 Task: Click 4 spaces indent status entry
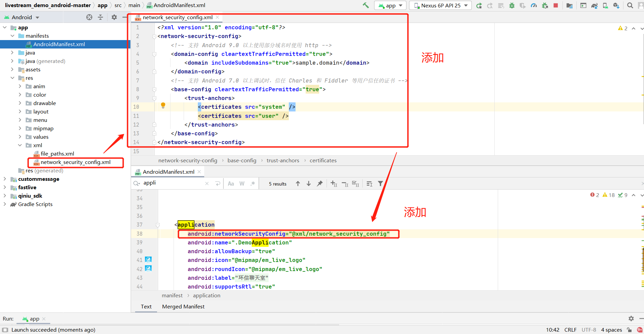click(612, 330)
